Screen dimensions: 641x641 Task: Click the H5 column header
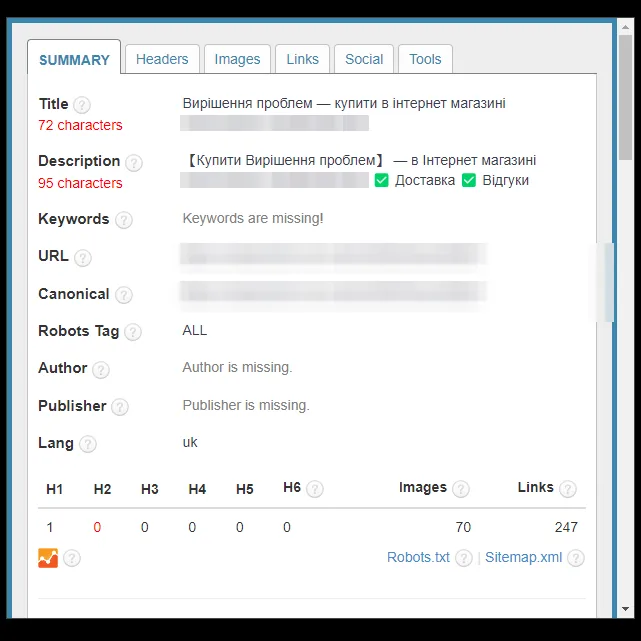coord(244,489)
